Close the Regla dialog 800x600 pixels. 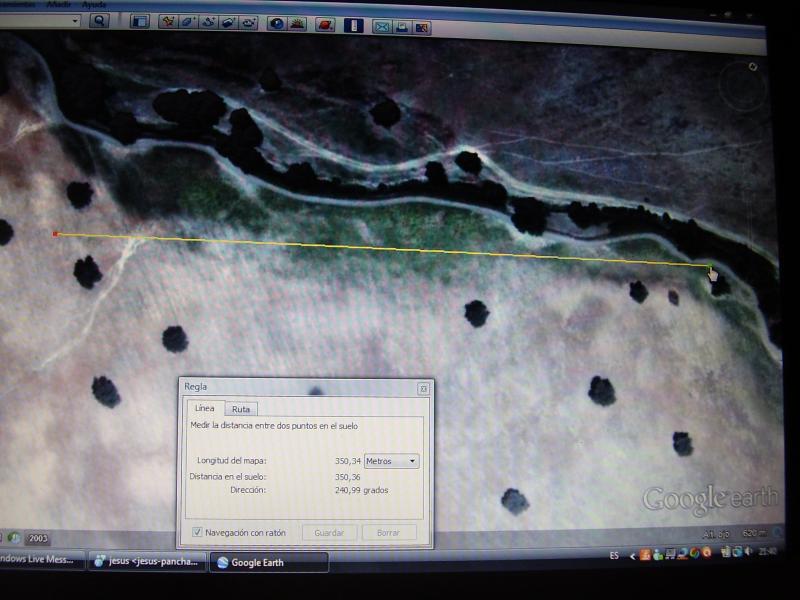423,387
